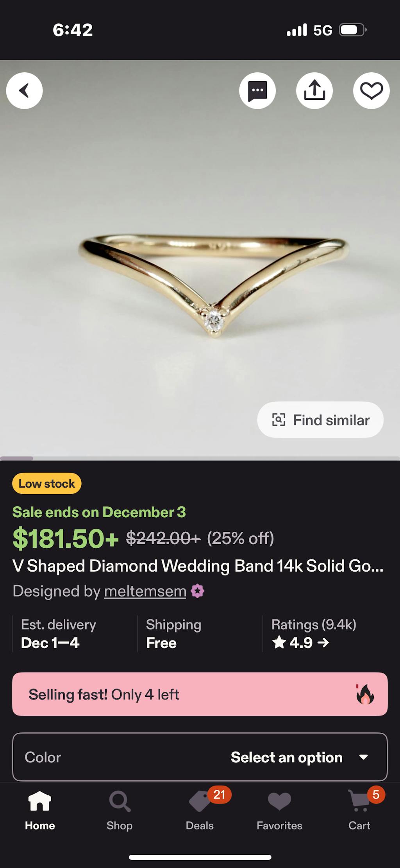Image resolution: width=400 pixels, height=868 pixels.
Task: Open the meltemsem shop link
Action: (x=145, y=591)
